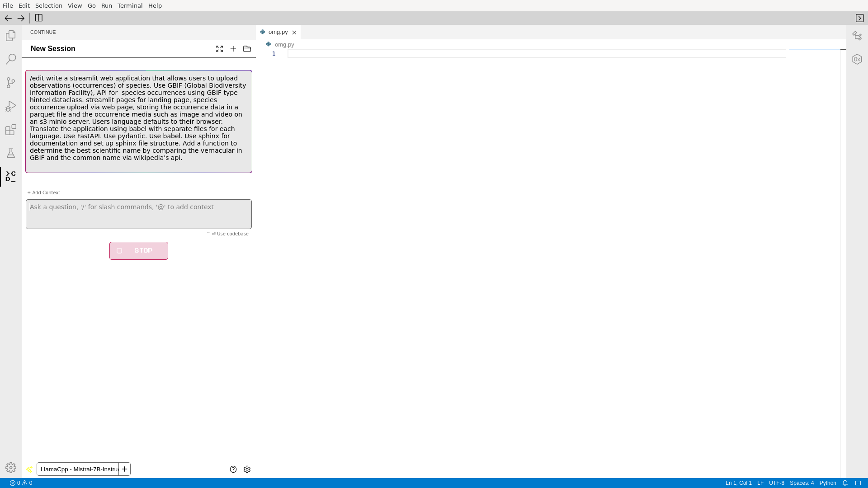Select the submitted /edit prompt message box

139,122
